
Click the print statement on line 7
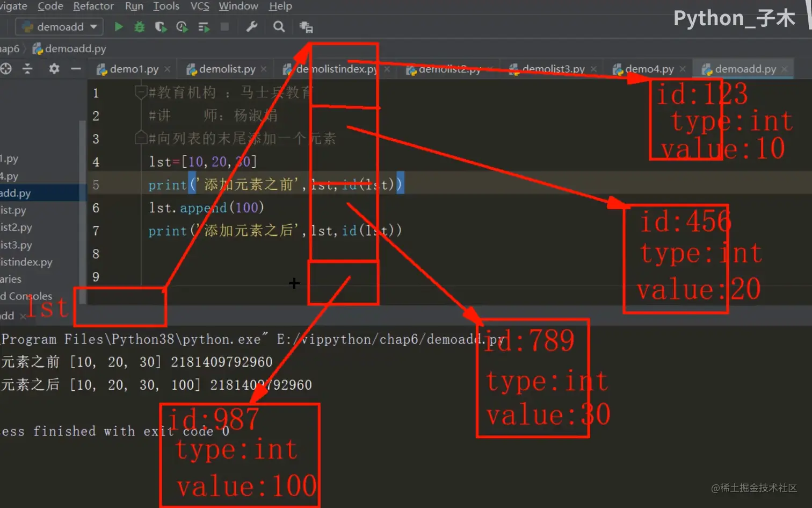click(x=275, y=231)
